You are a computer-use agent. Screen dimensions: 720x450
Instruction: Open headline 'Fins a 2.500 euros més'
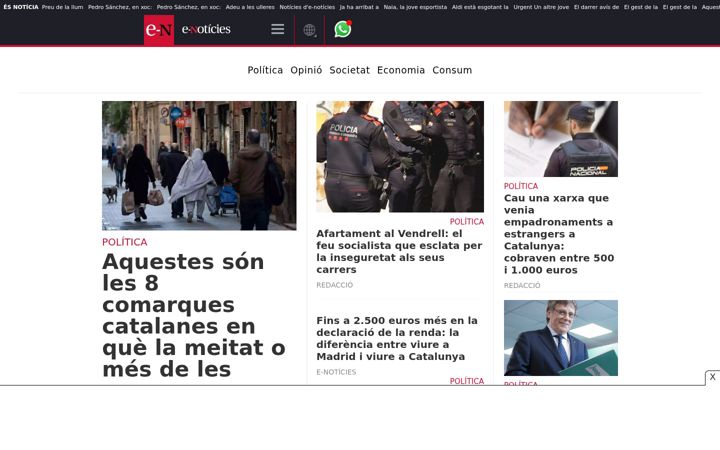coord(397,338)
